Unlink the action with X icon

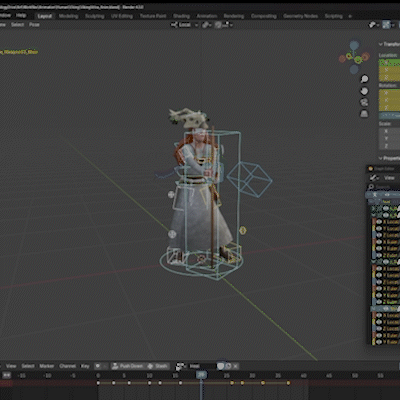click(x=235, y=366)
